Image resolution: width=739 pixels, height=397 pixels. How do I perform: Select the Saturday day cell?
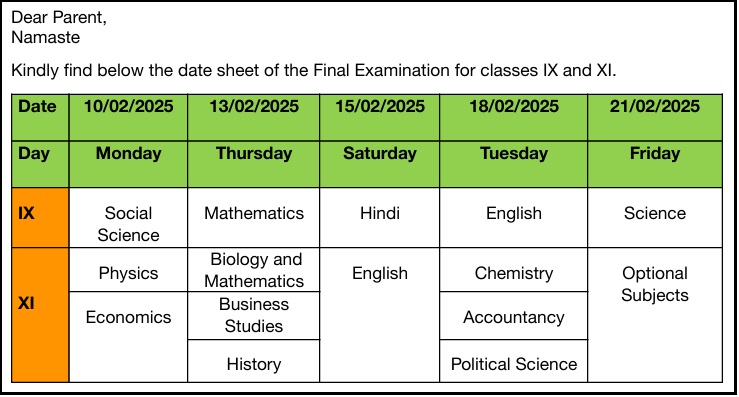[x=379, y=164]
